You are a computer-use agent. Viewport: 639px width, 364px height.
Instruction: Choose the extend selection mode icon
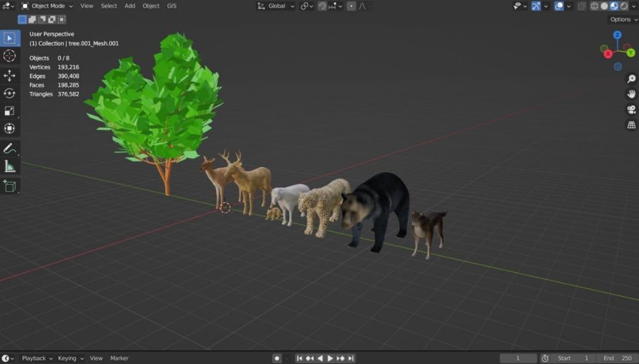click(32, 19)
